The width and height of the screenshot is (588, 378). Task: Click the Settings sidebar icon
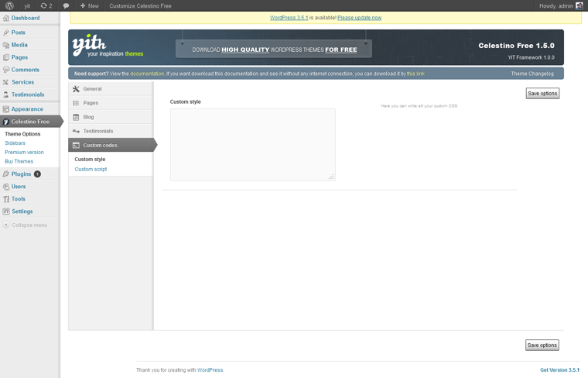tap(6, 211)
